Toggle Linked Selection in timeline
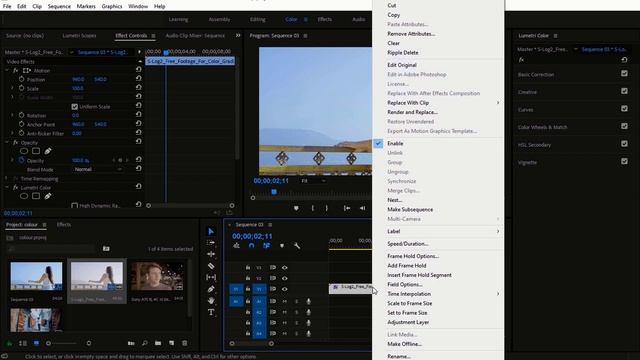This screenshot has width=640, height=360. tap(266, 246)
